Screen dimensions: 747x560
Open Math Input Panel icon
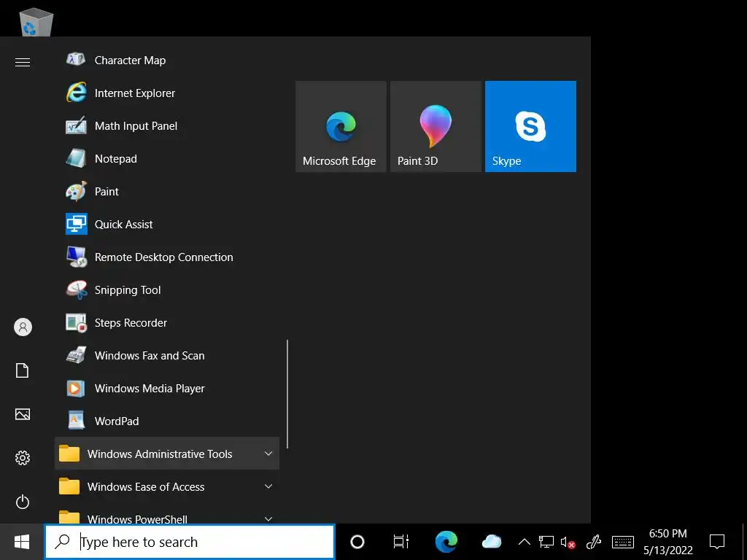point(76,125)
